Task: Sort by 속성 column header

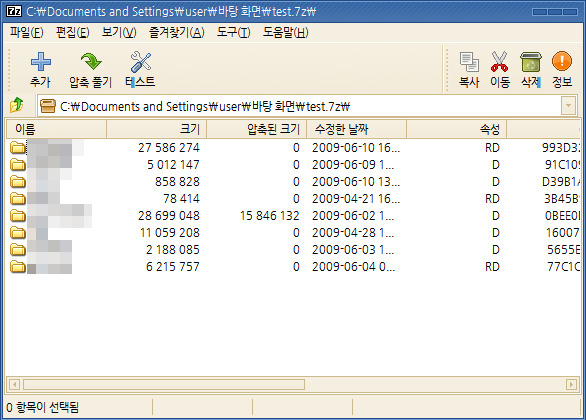Action: [x=456, y=129]
